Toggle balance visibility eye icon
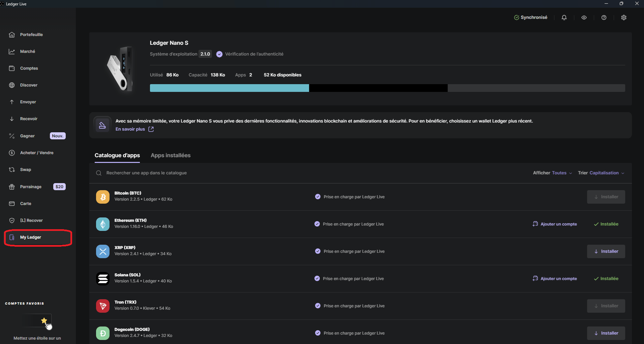The image size is (644, 344). (584, 18)
